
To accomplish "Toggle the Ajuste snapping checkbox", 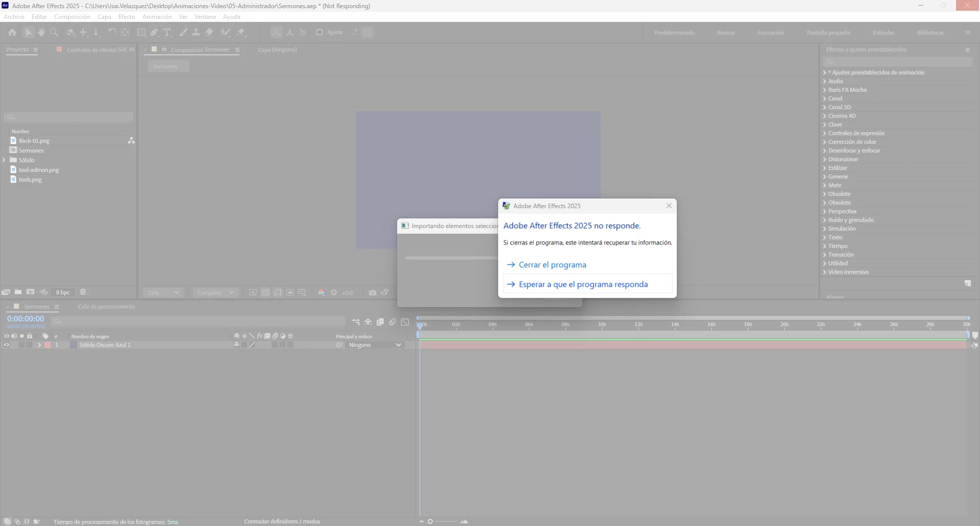I will click(320, 32).
